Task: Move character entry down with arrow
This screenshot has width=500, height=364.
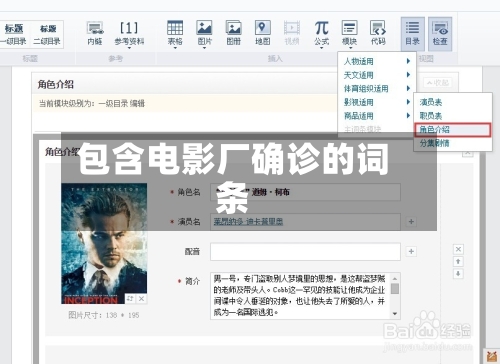Action: 458,274
